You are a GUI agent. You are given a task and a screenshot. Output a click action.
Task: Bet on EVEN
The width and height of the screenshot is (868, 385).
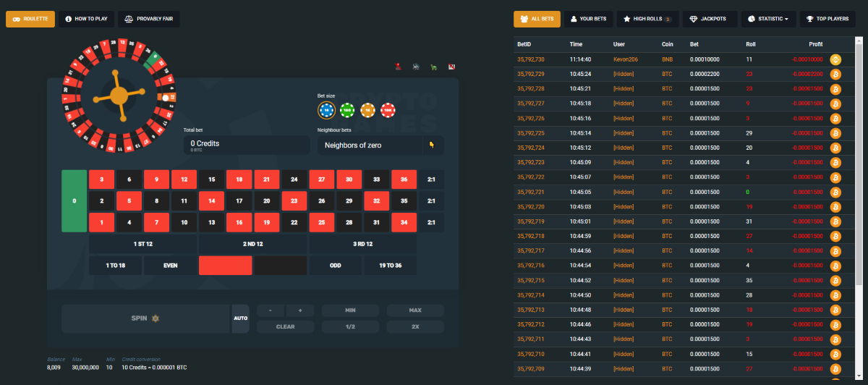pos(170,265)
